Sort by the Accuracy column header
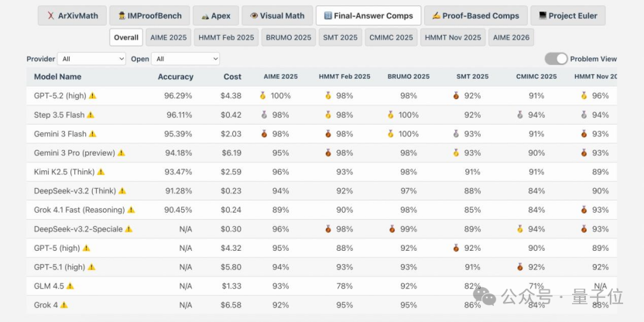The width and height of the screenshot is (644, 322). (176, 77)
